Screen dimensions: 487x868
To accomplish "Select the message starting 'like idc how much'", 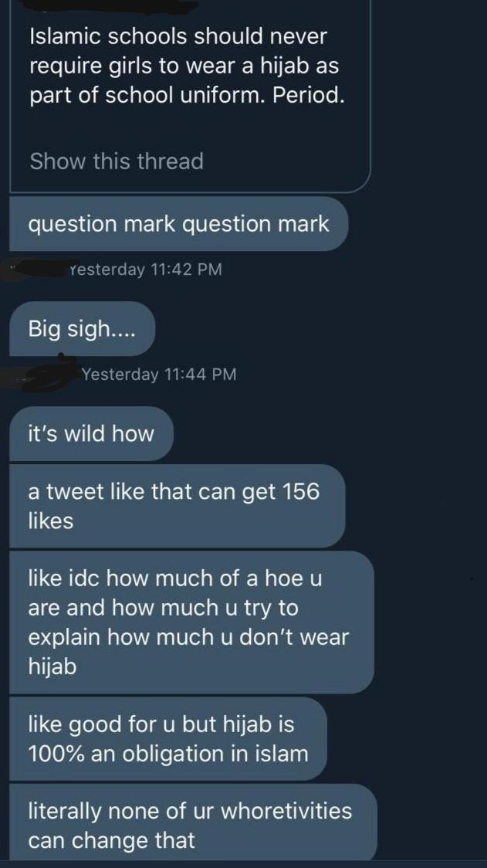I will pyautogui.click(x=191, y=622).
